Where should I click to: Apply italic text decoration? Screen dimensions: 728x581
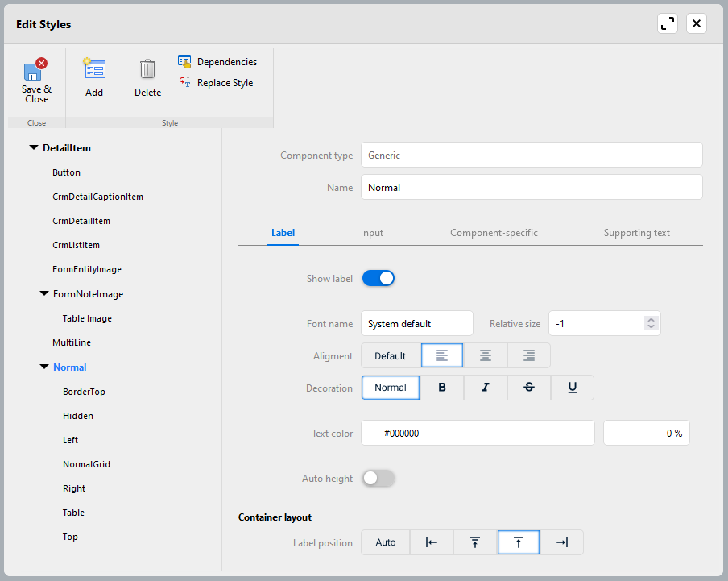486,388
